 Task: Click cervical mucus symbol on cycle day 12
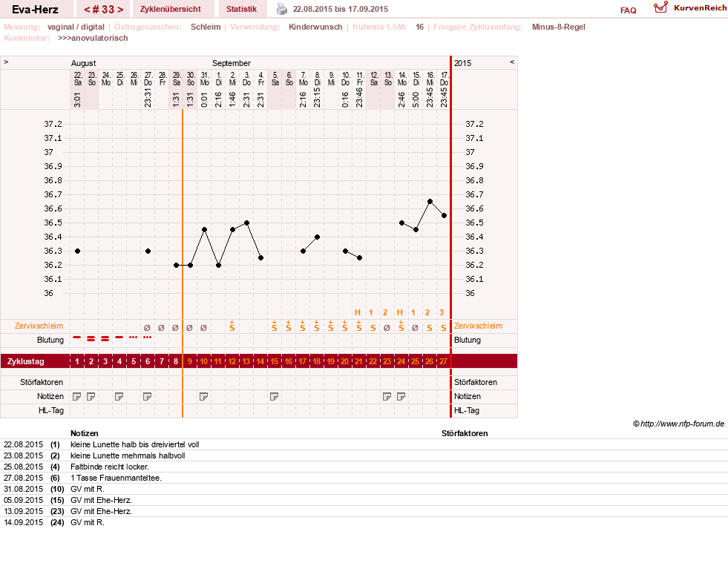pos(232,326)
